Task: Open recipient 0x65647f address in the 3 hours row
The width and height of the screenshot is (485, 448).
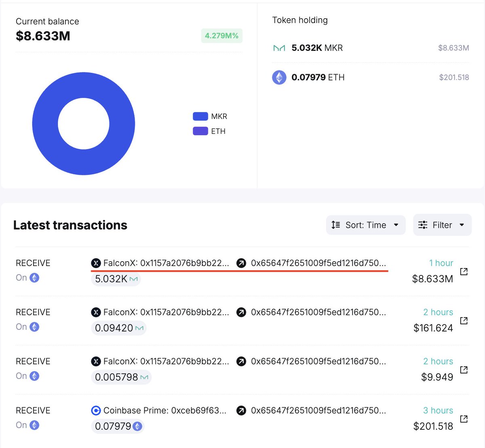Action: [318, 410]
